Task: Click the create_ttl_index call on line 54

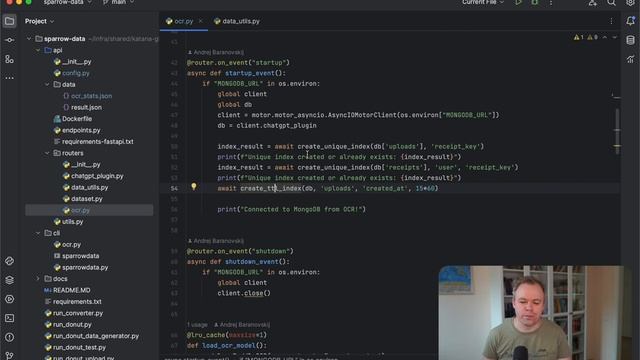Action: click(271, 188)
